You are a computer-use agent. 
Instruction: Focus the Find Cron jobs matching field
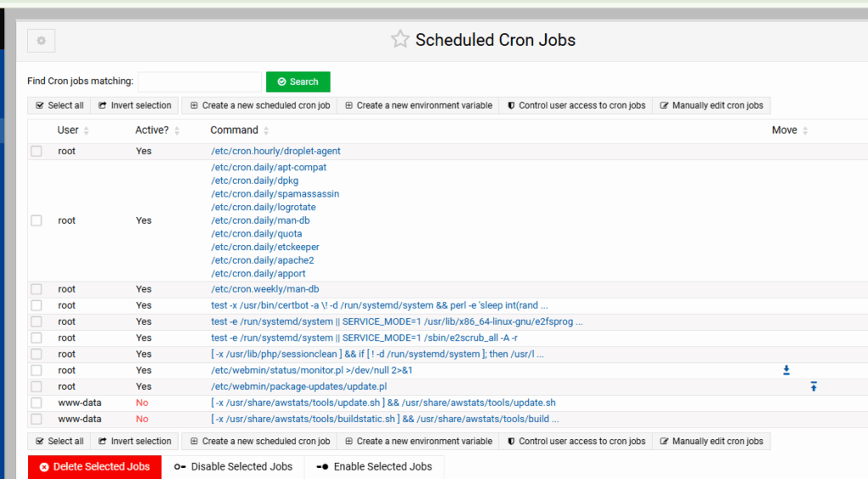[x=200, y=81]
